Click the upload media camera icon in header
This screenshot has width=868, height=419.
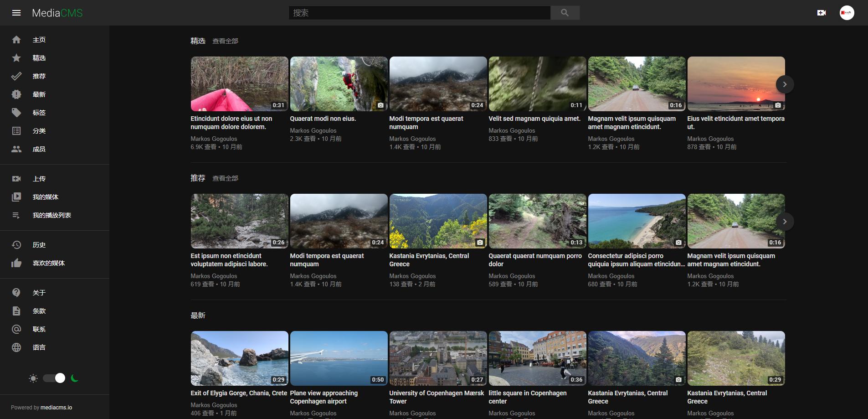pyautogui.click(x=822, y=13)
